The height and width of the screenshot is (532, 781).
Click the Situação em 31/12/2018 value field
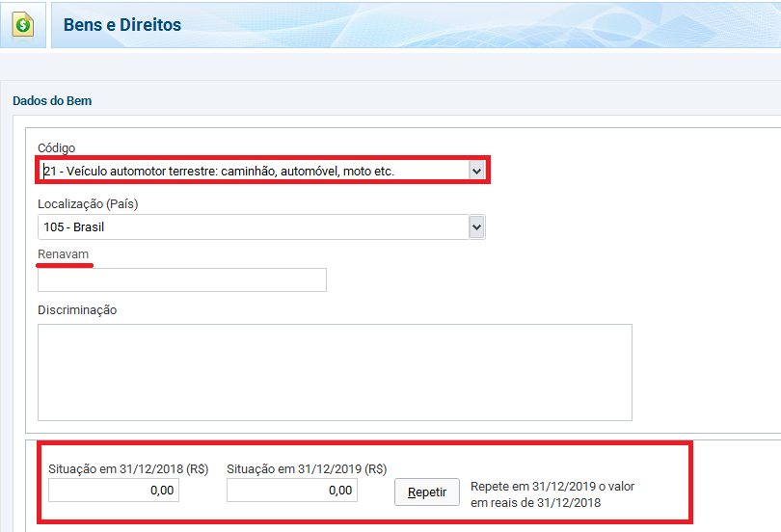pyautogui.click(x=114, y=491)
